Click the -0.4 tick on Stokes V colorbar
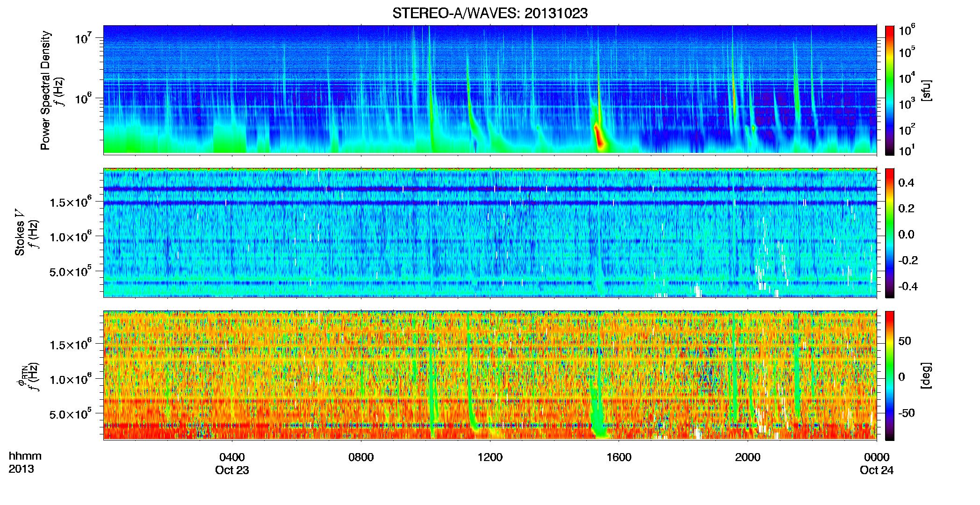This screenshot has height=505, width=980. tap(908, 286)
